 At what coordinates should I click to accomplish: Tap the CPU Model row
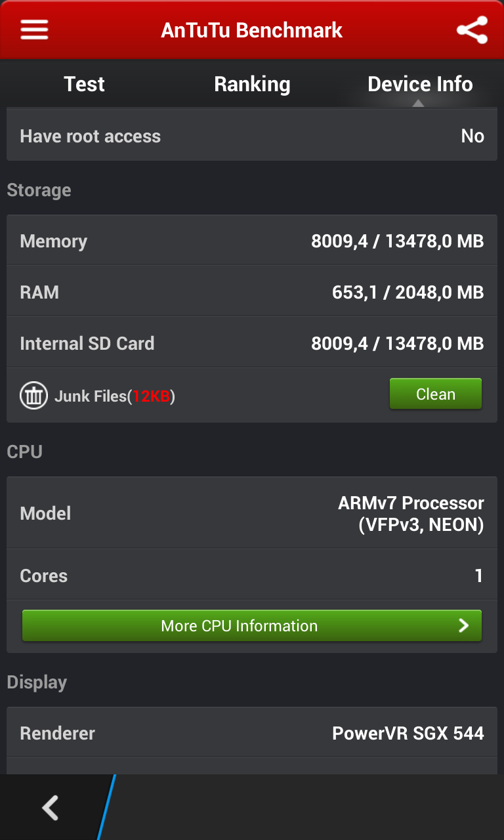click(x=252, y=513)
